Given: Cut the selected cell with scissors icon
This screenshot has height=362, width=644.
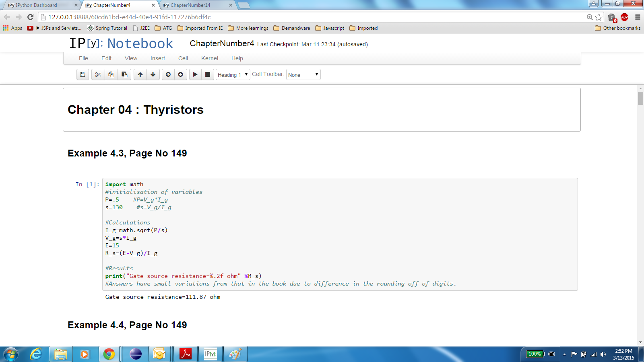Looking at the screenshot, I should pyautogui.click(x=98, y=74).
